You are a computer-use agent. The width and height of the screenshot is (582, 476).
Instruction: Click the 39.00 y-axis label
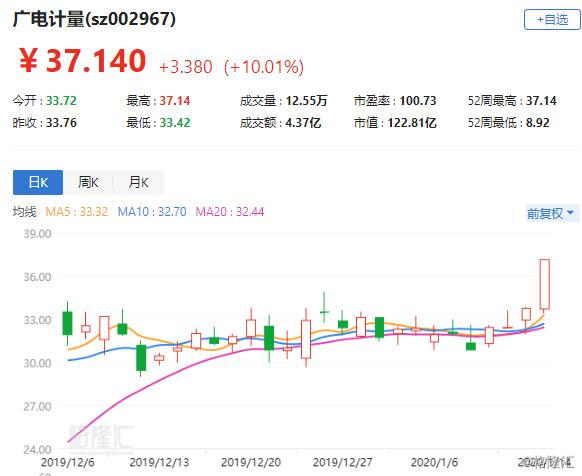pyautogui.click(x=37, y=234)
